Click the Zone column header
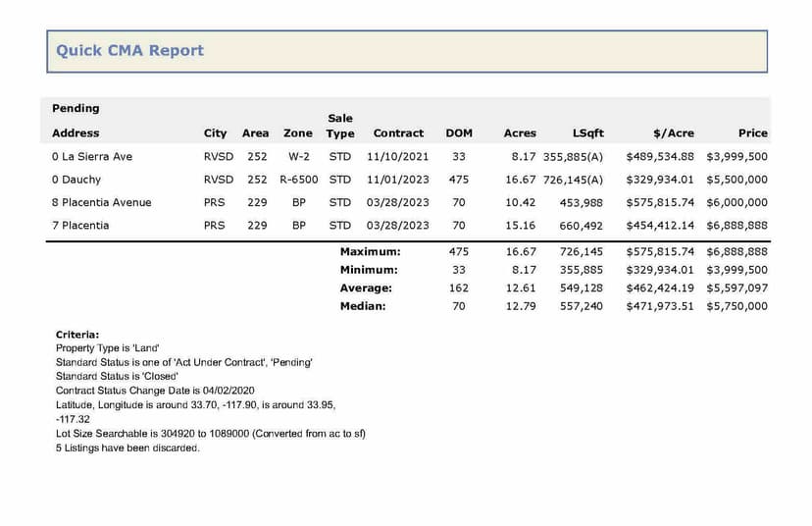The height and width of the screenshot is (526, 812). click(x=297, y=132)
